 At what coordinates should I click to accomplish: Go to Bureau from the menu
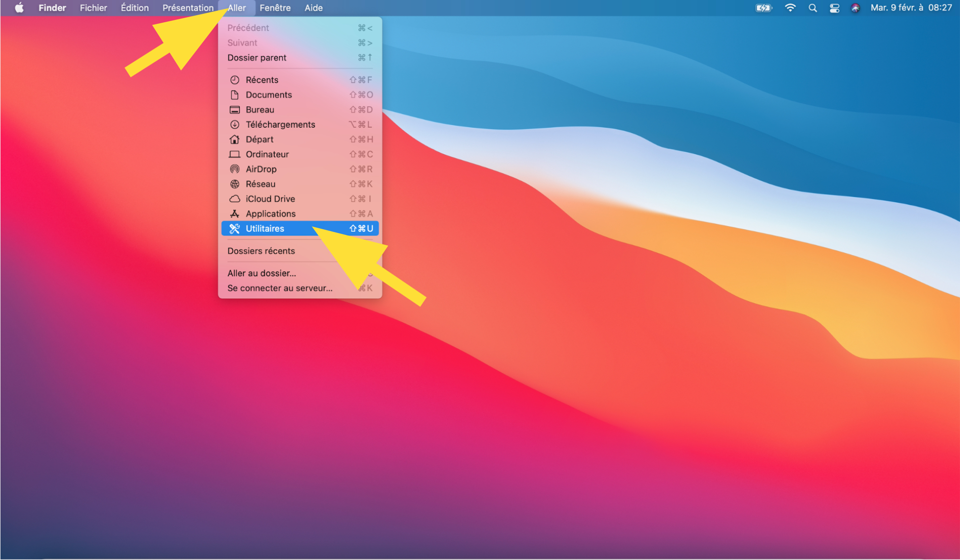tap(300, 110)
